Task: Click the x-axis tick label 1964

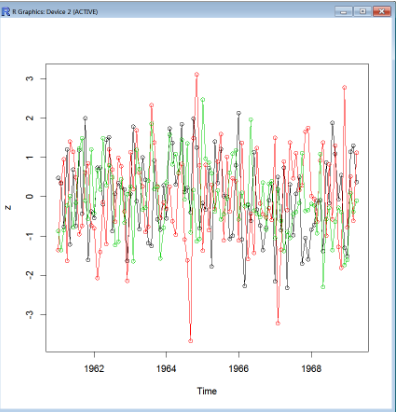Action: click(166, 368)
